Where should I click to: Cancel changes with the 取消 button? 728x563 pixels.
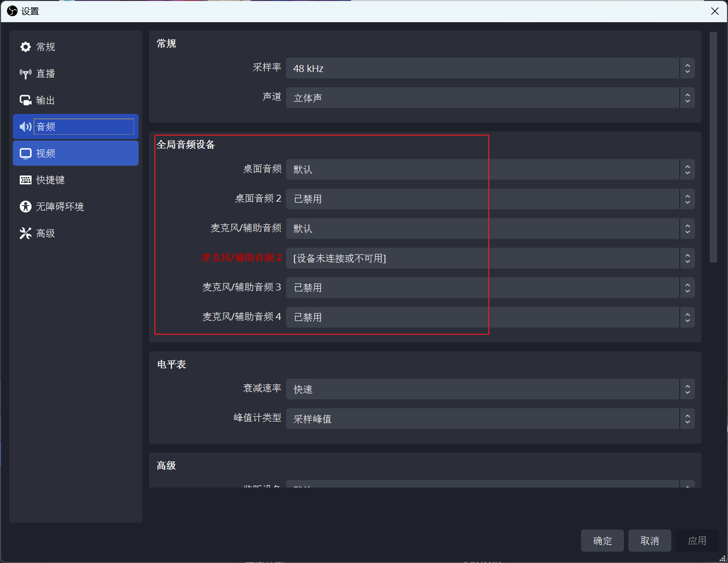(650, 541)
